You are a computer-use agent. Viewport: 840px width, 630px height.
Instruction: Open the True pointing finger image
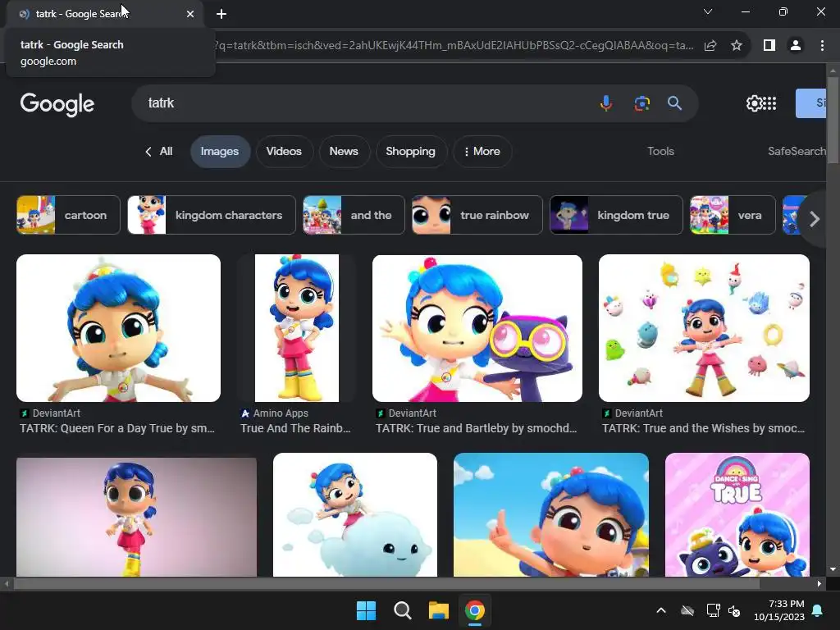[x=551, y=515]
